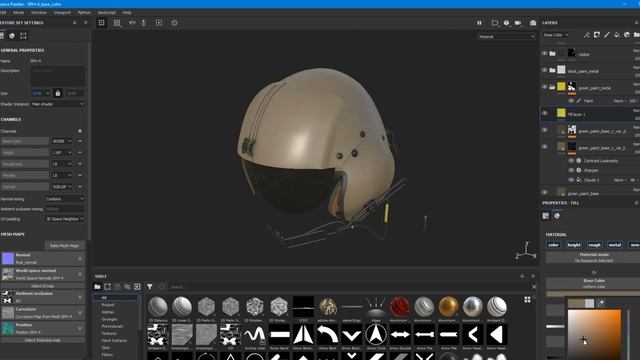Hide the black_paint_metal layer
640x360 pixels.
544,70
